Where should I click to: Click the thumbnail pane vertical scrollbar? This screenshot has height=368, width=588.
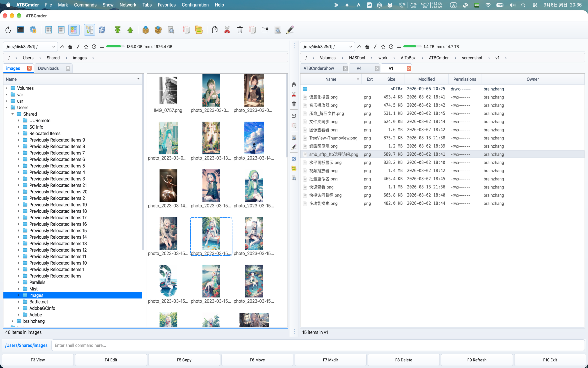[x=287, y=116]
